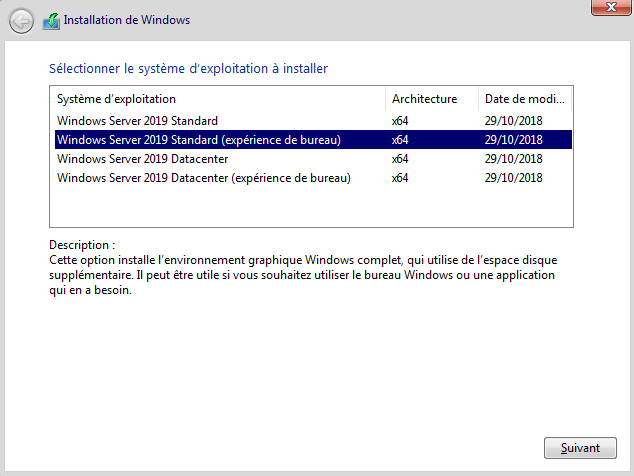Click the Architecture column header
634x476 pixels.
click(x=424, y=99)
